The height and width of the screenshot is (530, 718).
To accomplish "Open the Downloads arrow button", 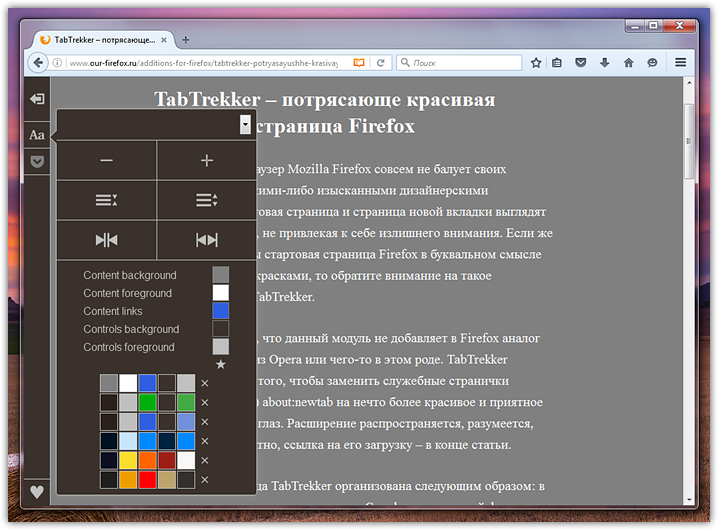I will (604, 63).
